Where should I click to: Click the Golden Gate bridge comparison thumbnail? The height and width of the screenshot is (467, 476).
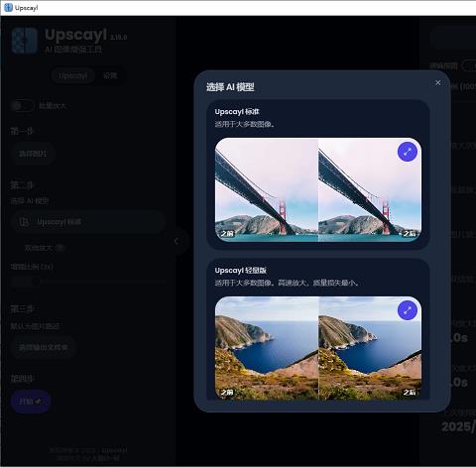pos(318,189)
